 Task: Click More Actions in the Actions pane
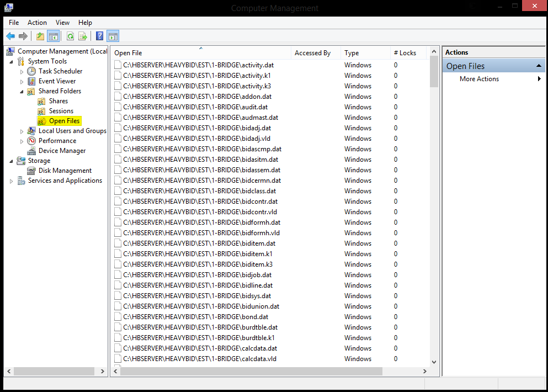coord(479,79)
